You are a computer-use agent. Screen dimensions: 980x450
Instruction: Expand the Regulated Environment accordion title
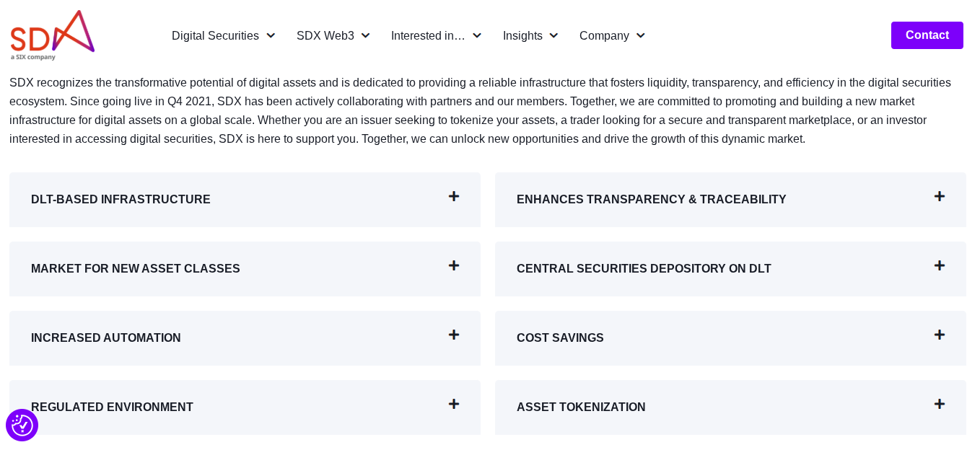coord(112,407)
